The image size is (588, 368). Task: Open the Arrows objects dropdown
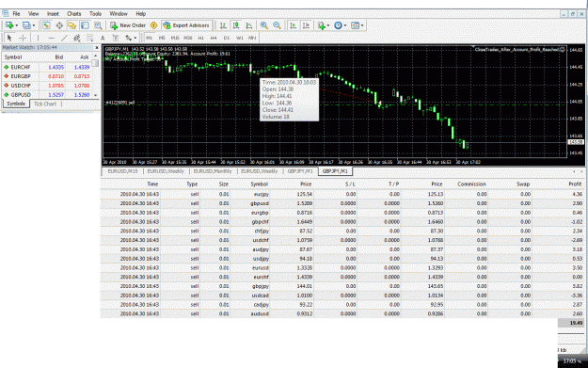click(131, 38)
